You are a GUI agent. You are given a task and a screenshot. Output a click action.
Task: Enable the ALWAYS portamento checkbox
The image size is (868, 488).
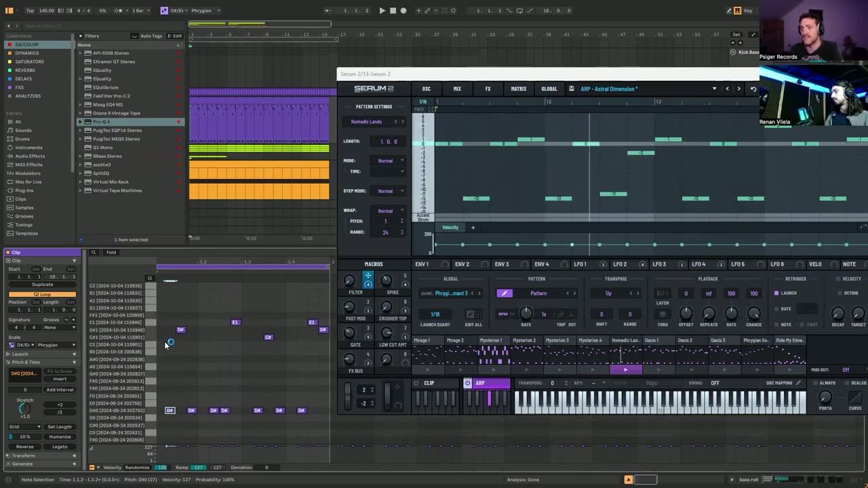point(814,383)
